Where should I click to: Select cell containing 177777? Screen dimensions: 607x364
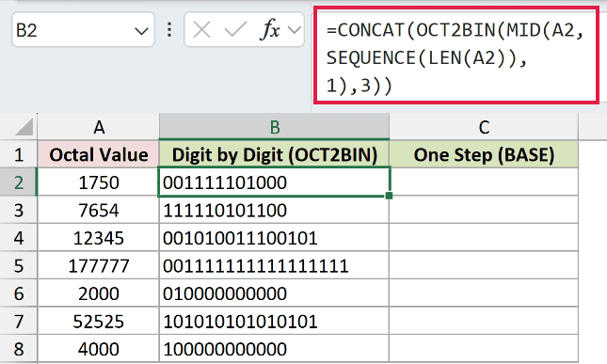click(98, 266)
